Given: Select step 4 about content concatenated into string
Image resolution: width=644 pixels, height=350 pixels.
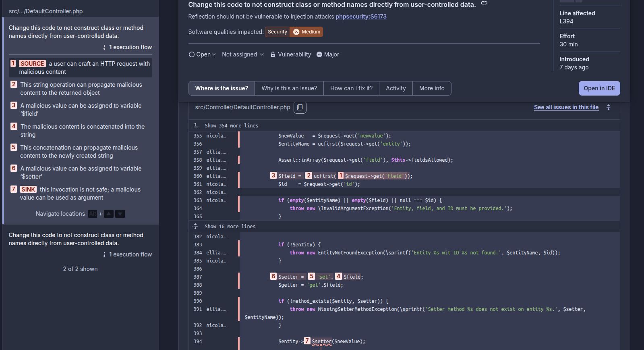Looking at the screenshot, I should point(81,131).
